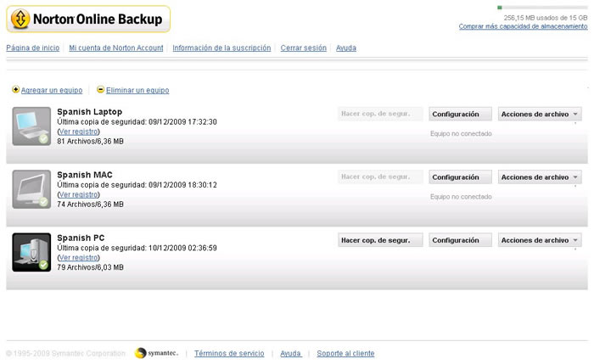Click the Spanish MAC name text
The image size is (594, 364).
[85, 175]
